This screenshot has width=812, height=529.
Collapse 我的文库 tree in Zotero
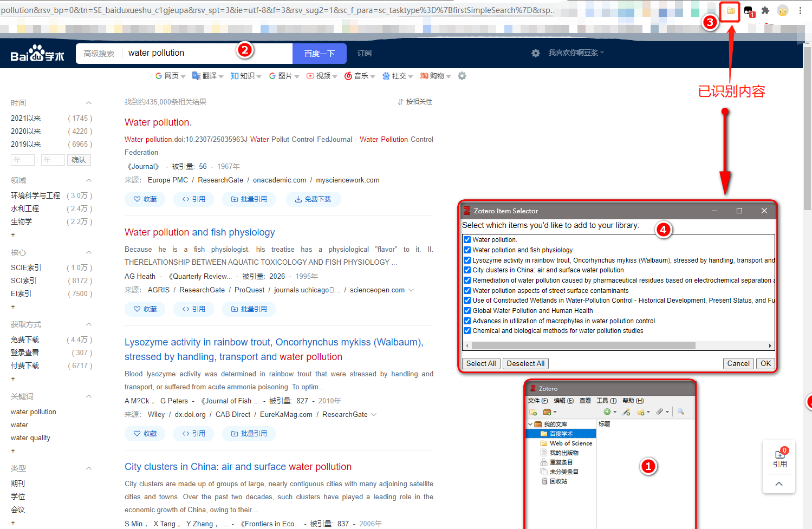(530, 424)
